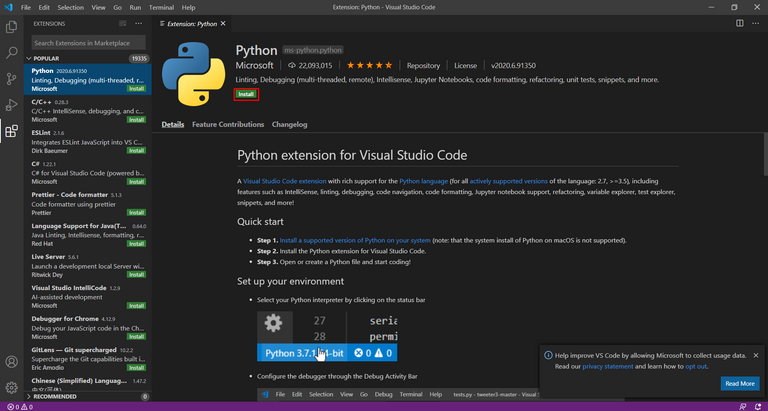This screenshot has width=768, height=411.
Task: Open the Accounts icon in activity bar
Action: (x=11, y=362)
